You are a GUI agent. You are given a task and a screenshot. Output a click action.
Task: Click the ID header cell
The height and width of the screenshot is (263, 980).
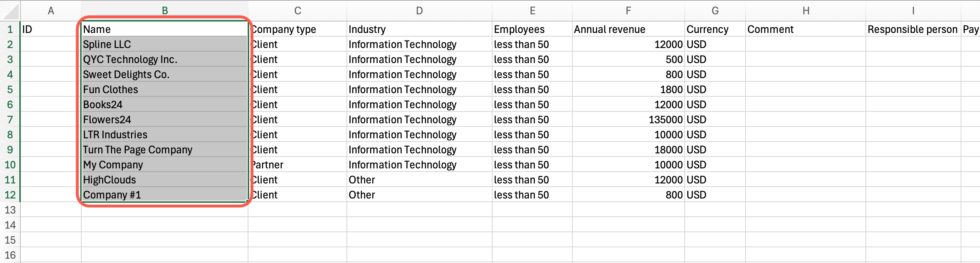pos(50,29)
